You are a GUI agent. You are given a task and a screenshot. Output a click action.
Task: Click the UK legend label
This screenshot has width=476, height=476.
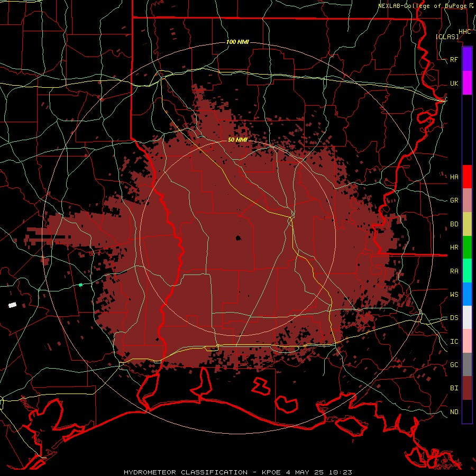coord(454,83)
